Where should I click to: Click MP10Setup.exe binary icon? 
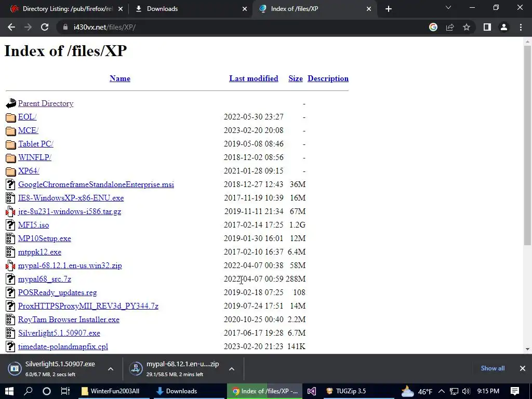tap(10, 238)
